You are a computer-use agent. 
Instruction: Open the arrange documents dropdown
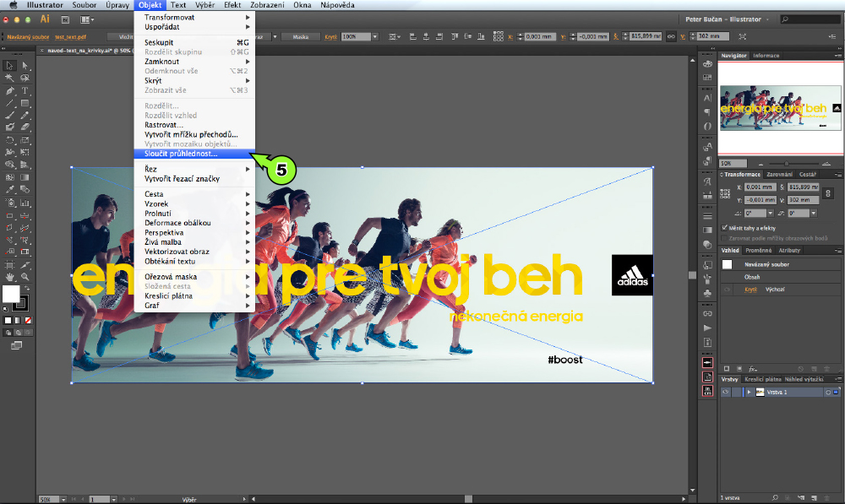[x=87, y=19]
